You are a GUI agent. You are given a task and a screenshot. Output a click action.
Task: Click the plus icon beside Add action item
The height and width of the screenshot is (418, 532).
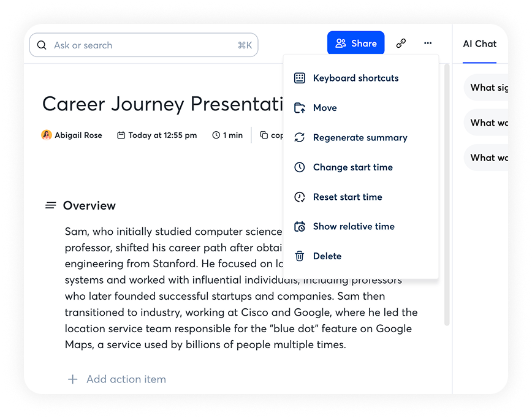coord(72,379)
